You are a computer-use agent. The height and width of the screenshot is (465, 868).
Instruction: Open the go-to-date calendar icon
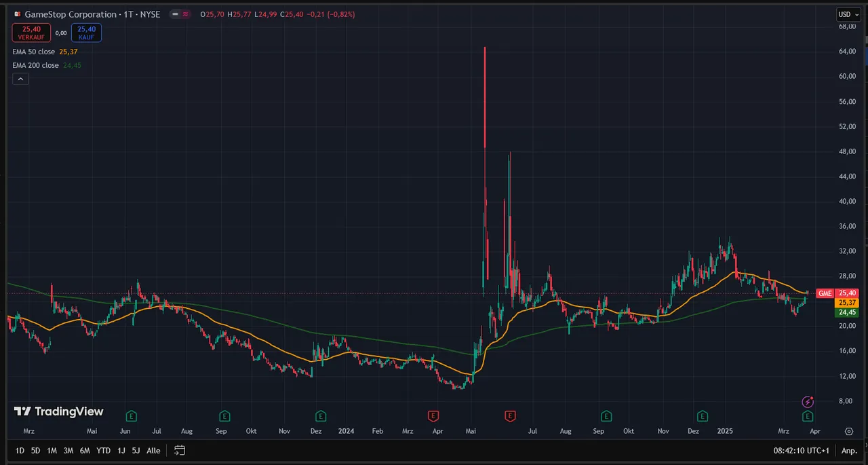point(180,450)
